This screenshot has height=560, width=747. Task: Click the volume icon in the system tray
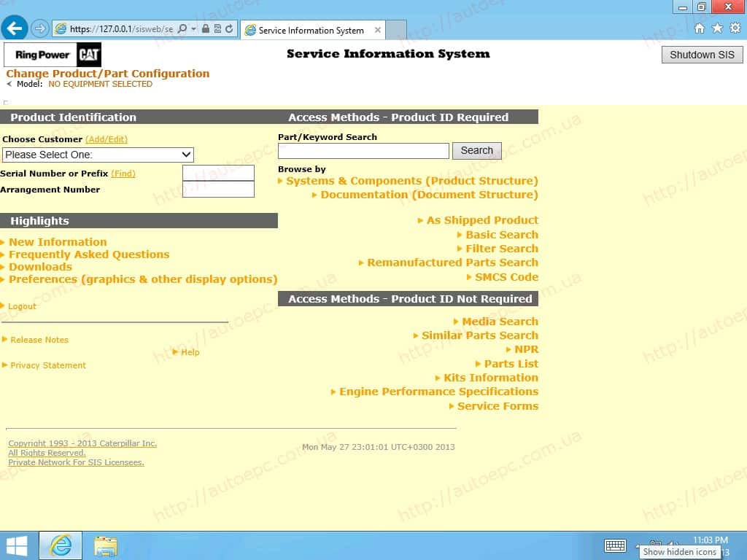coord(672,545)
